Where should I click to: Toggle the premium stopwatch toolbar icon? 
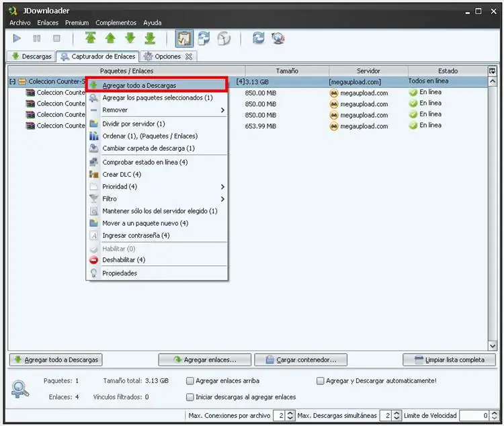click(224, 38)
